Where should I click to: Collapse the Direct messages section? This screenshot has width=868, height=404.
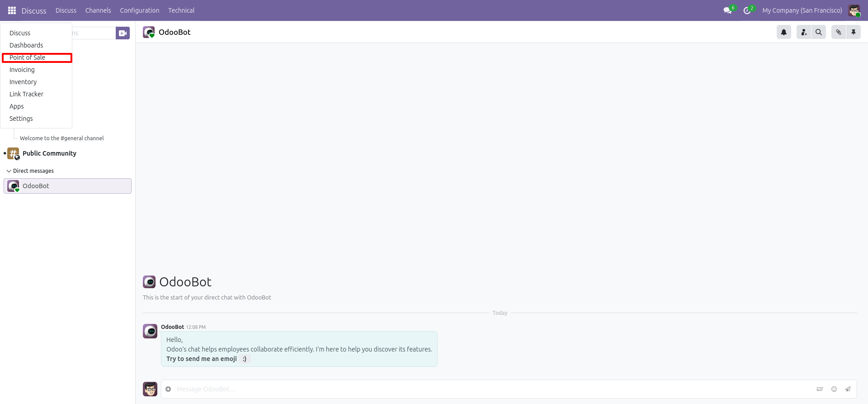30,171
